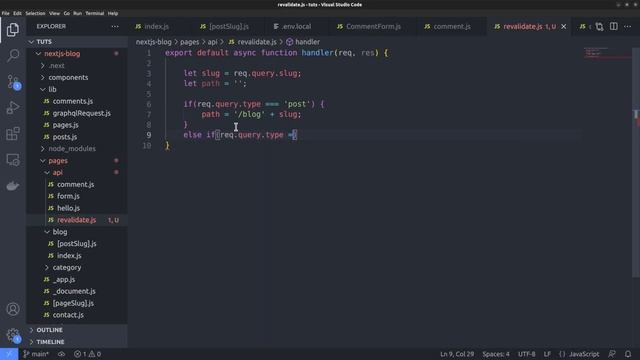Screen dimensions: 640x360
Task: Expand the node_modules folder
Action: (77, 149)
